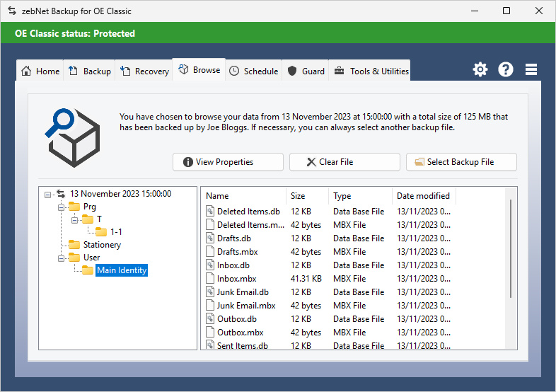The height and width of the screenshot is (392, 556).
Task: Switch to the Recovery tab
Action: 144,71
